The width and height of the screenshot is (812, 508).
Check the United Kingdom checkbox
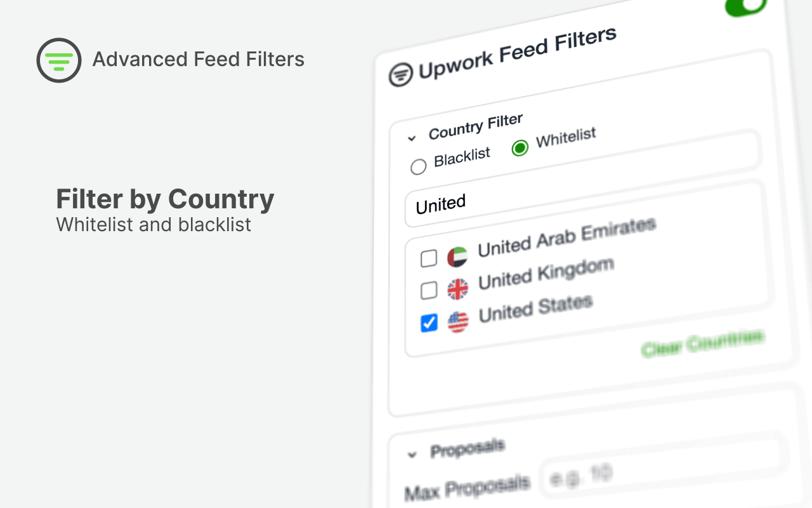tap(429, 291)
